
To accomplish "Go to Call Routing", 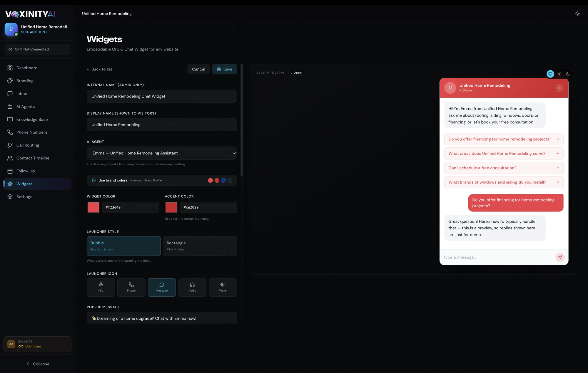I will 37,145.
